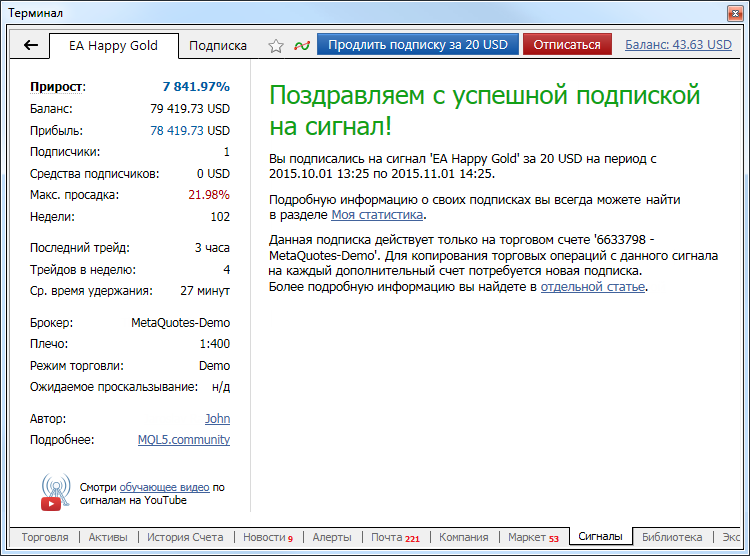Open the Подписка tab
The height and width of the screenshot is (556, 750).
(218, 46)
